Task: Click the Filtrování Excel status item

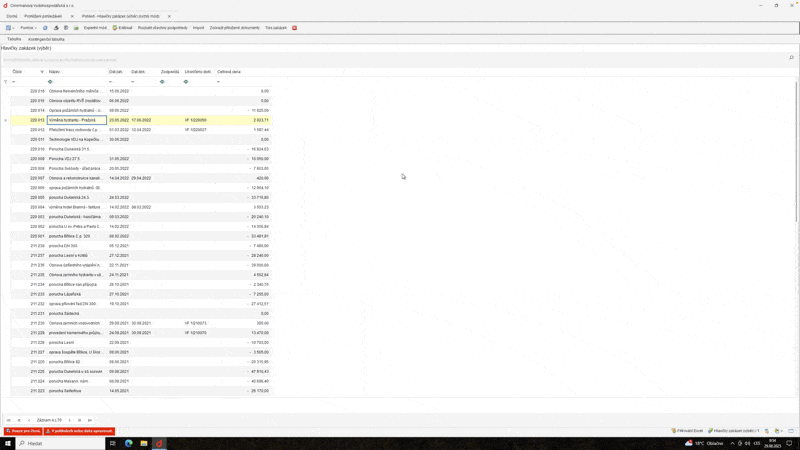Action: tap(687, 431)
